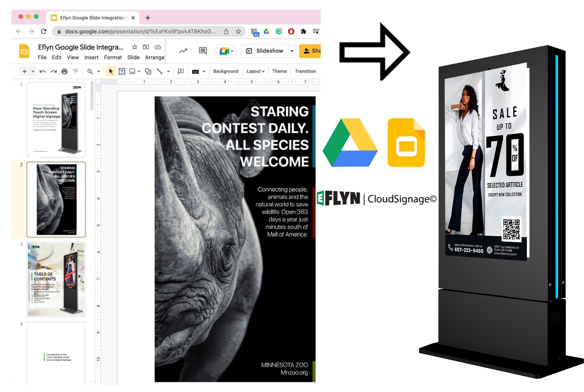Open comment history speech bubble icon

tap(203, 51)
